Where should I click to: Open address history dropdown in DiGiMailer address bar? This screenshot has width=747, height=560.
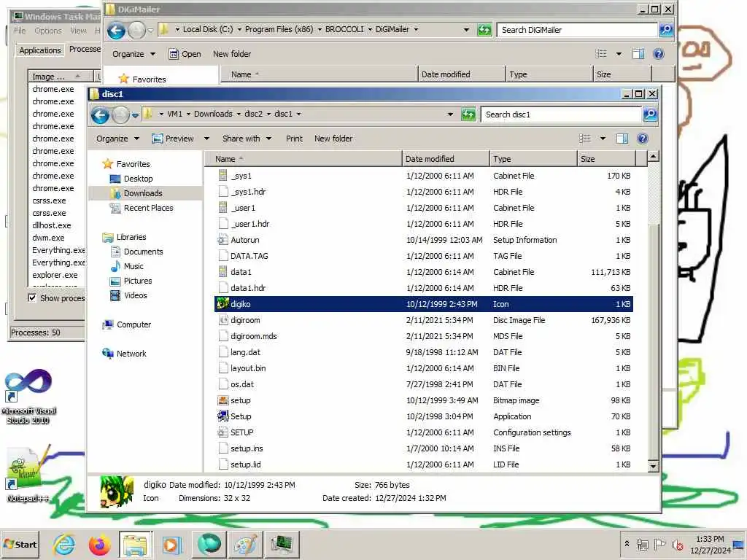point(466,29)
